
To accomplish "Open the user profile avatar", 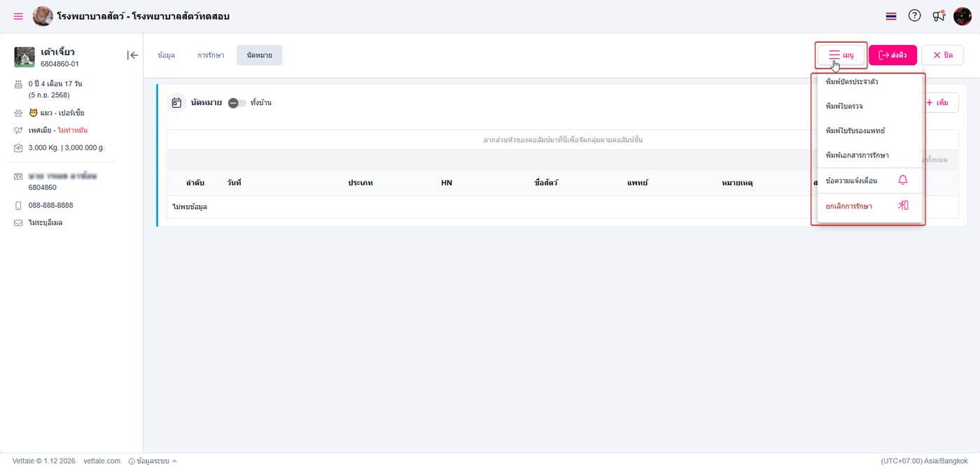I will pyautogui.click(x=962, y=16).
